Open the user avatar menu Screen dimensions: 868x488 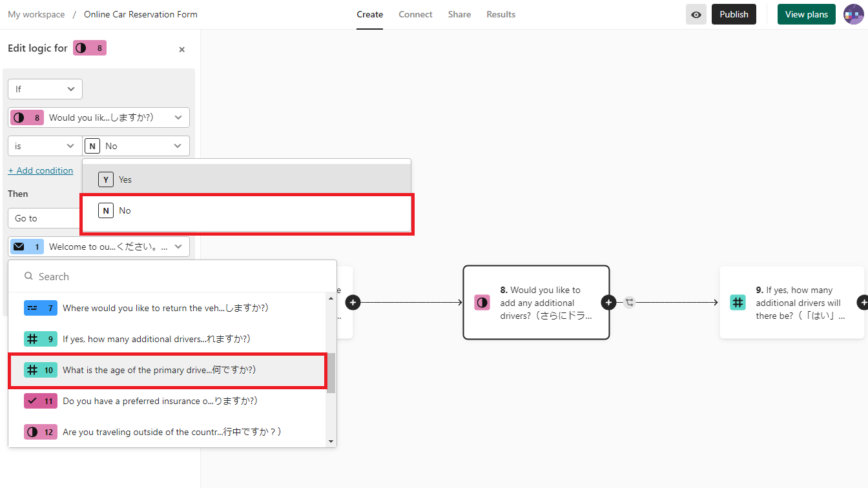[x=853, y=14]
